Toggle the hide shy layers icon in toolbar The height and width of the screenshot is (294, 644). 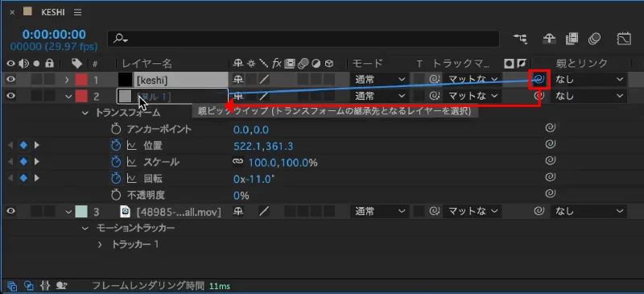(x=549, y=39)
